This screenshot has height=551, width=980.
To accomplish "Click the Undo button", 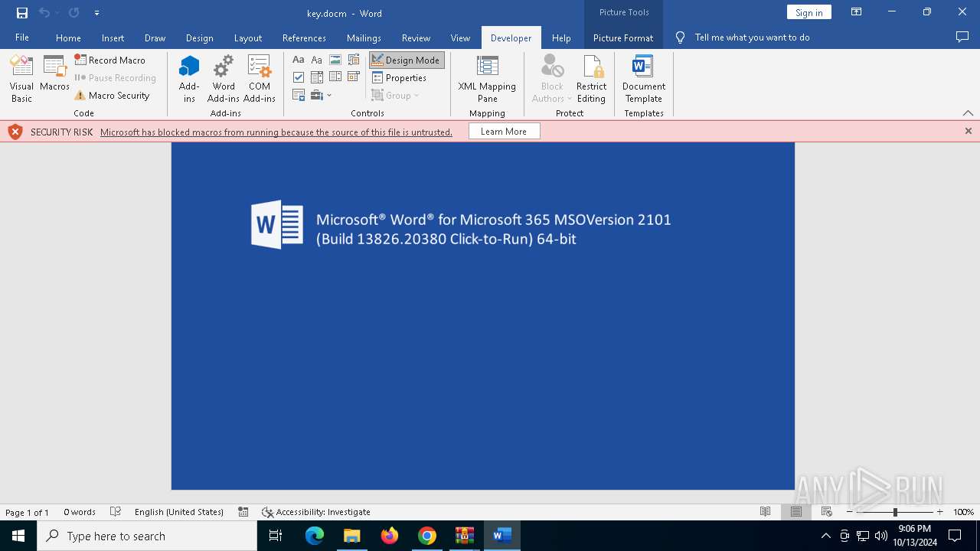I will click(x=44, y=13).
